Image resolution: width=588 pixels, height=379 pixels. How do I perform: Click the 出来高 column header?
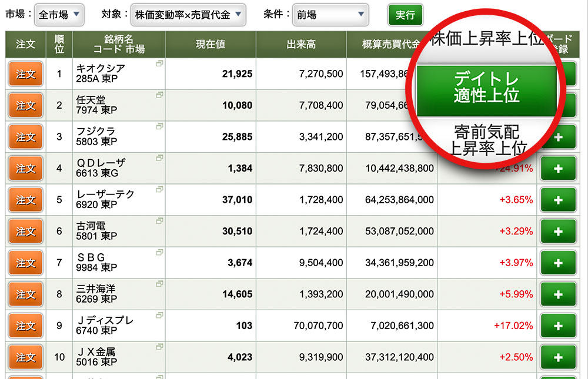[301, 45]
